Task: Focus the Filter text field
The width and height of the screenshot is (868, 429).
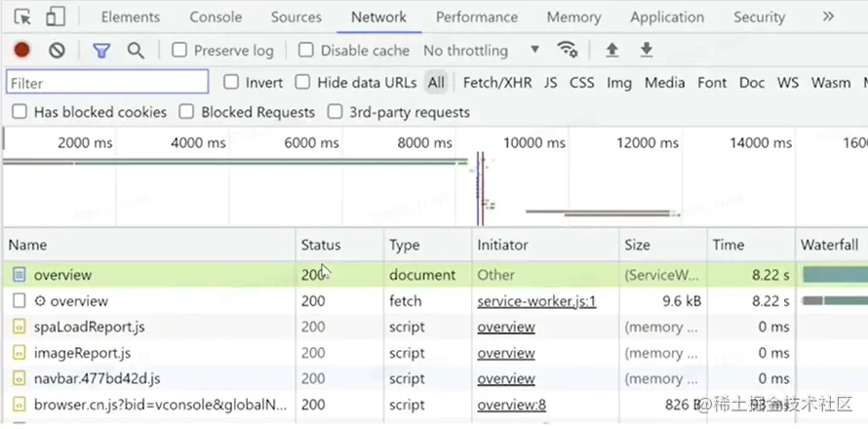Action: click(107, 83)
